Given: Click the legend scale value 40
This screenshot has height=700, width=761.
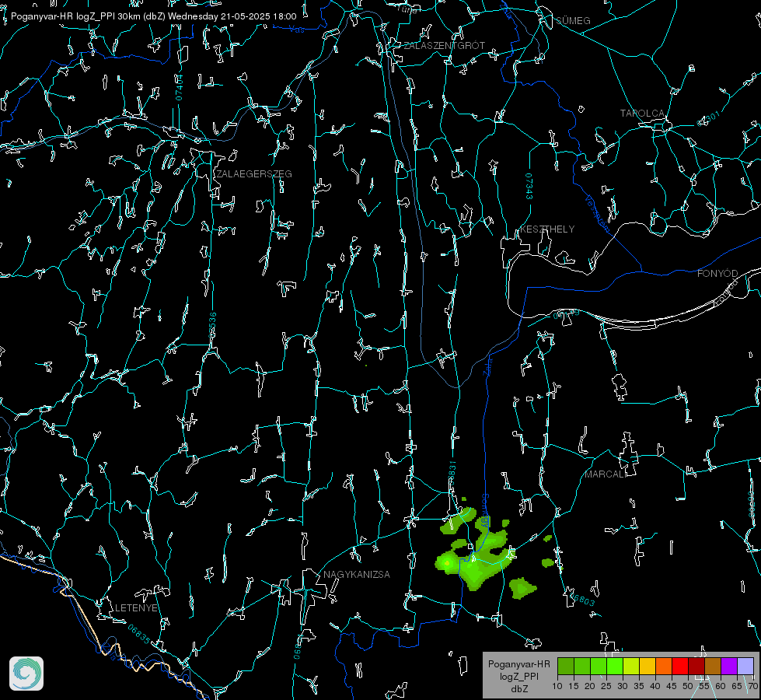Looking at the screenshot, I should point(655,686).
